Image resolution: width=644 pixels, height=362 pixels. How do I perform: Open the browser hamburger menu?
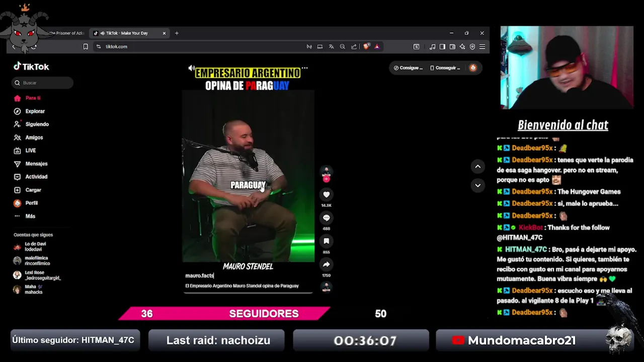(482, 46)
